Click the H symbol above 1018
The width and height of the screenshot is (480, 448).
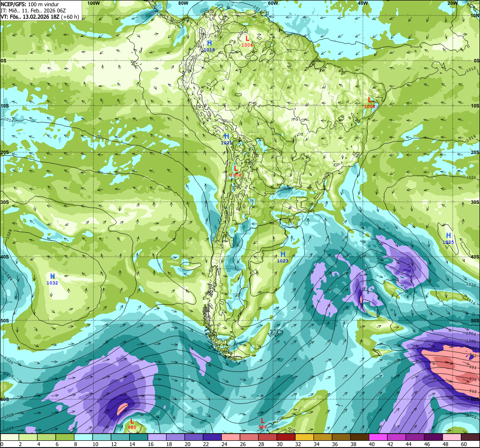209,43
